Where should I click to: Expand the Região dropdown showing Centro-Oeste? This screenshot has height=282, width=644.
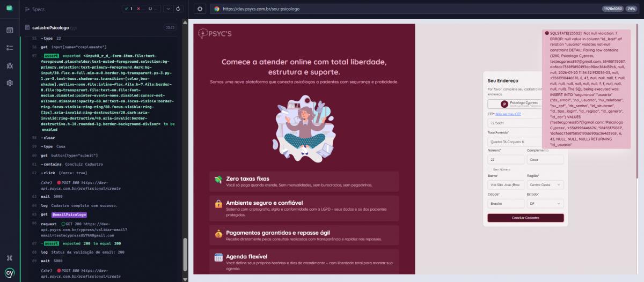pos(545,185)
